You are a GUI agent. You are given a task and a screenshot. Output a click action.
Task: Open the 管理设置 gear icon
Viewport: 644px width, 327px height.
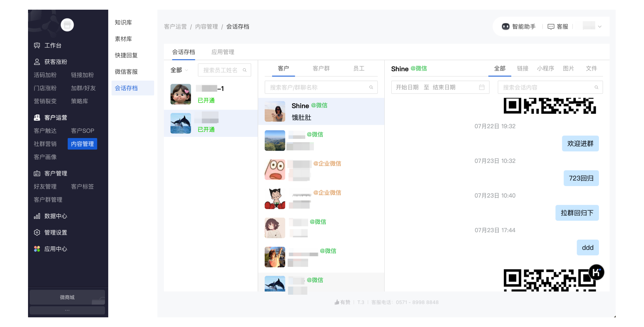point(37,233)
